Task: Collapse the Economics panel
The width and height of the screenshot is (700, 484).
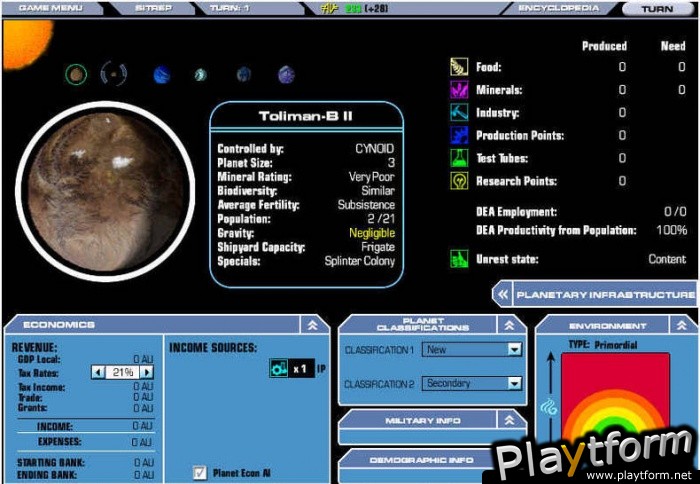Action: coord(312,325)
